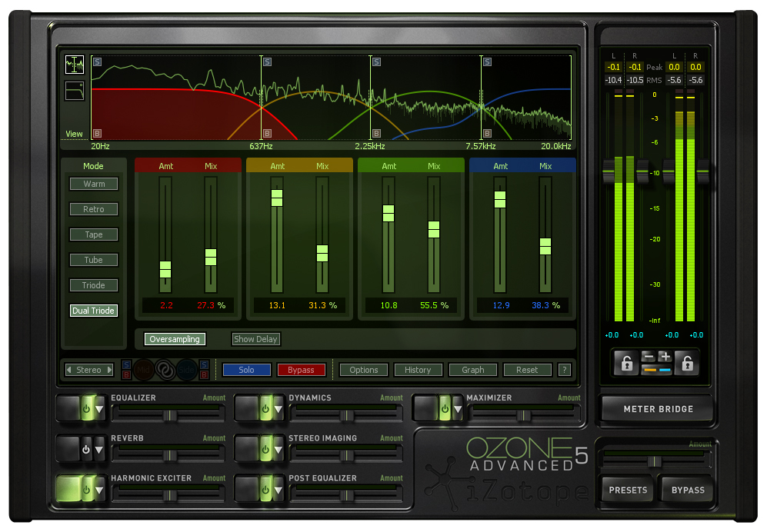Enable Oversampling

pos(175,339)
